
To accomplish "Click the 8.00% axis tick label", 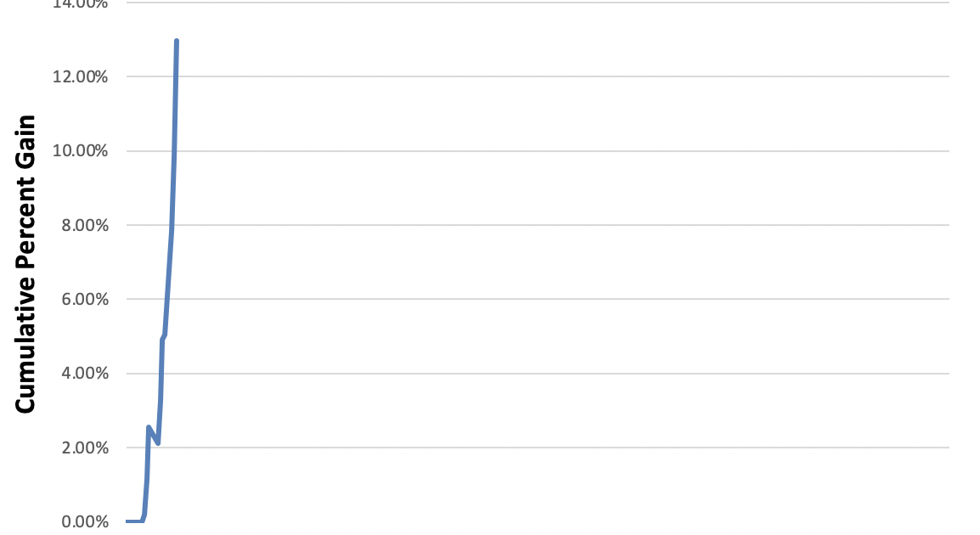I will coord(84,225).
